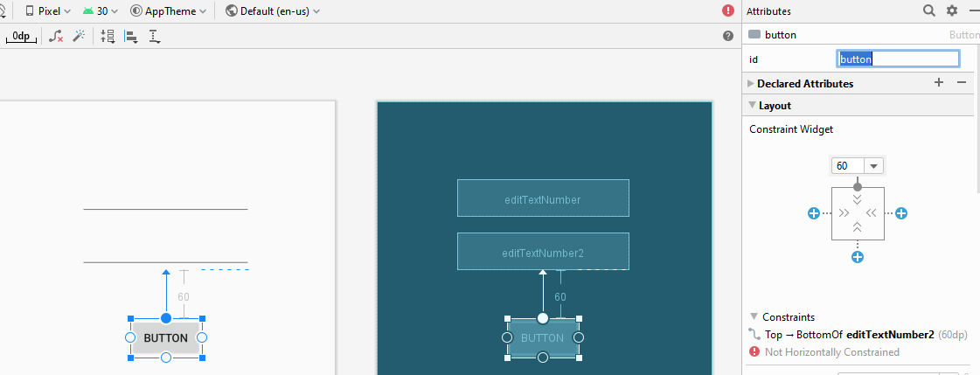Viewport: 980px width, 375px height.
Task: Open the Pixel device dropdown
Action: (47, 11)
